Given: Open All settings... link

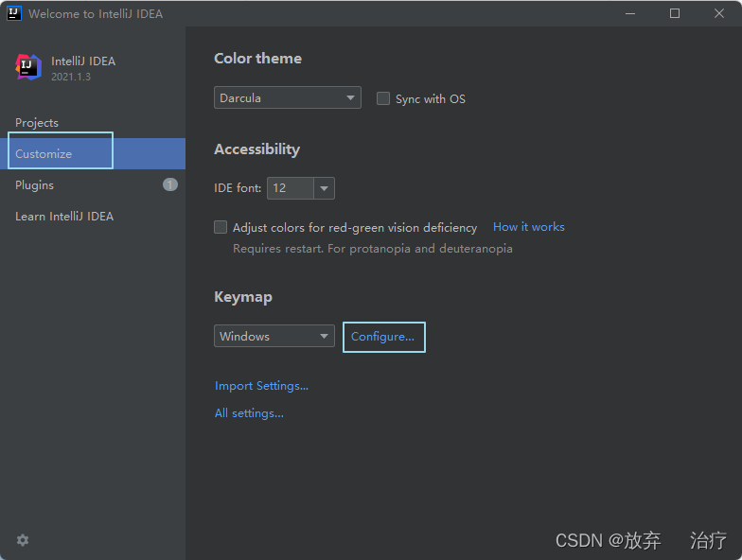Looking at the screenshot, I should tap(249, 413).
